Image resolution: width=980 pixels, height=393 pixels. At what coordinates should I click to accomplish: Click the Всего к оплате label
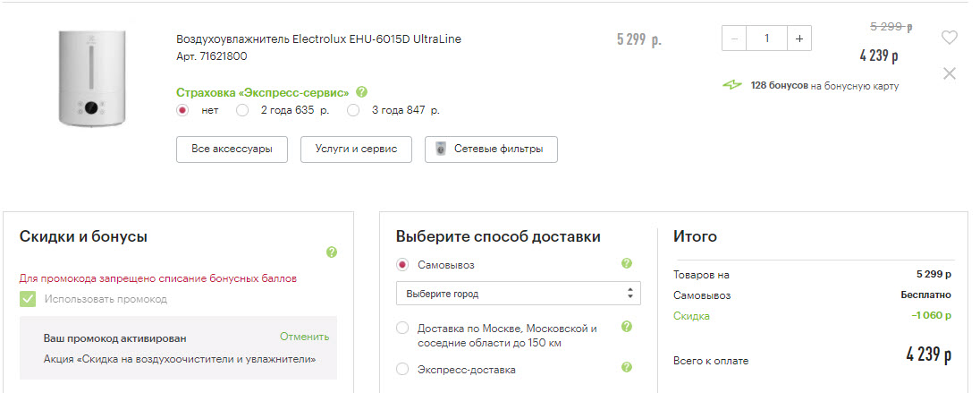[x=711, y=361]
